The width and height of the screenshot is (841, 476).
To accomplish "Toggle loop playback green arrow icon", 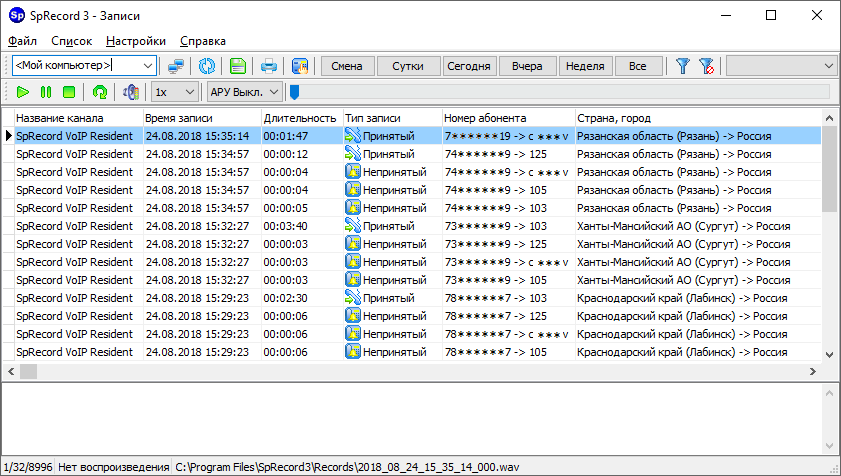I will 100,92.
